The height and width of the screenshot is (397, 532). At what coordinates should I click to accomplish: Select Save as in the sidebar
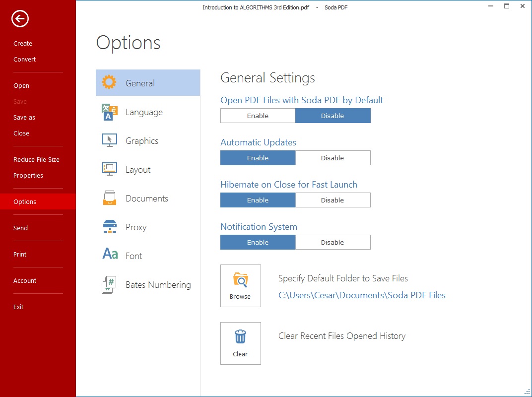point(24,117)
